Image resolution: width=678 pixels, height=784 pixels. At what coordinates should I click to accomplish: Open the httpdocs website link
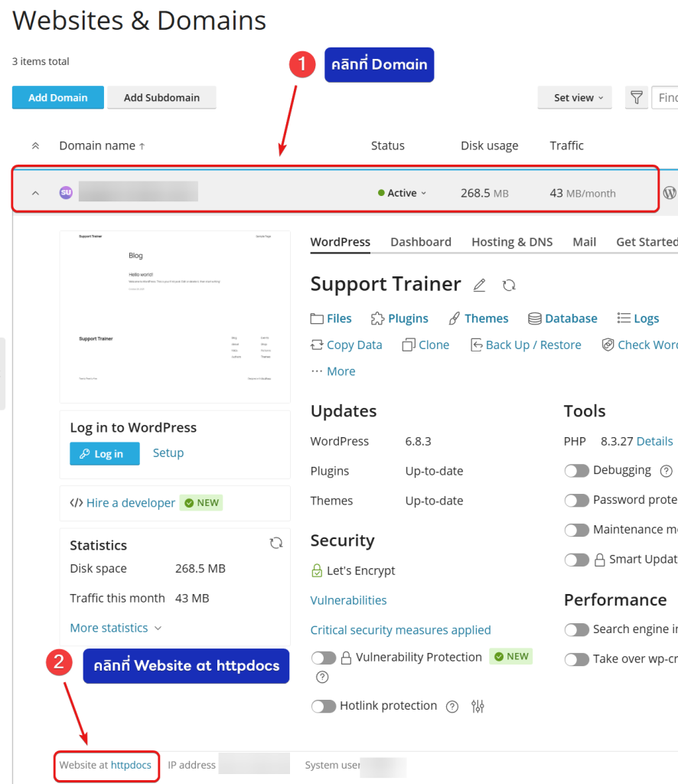(x=131, y=765)
